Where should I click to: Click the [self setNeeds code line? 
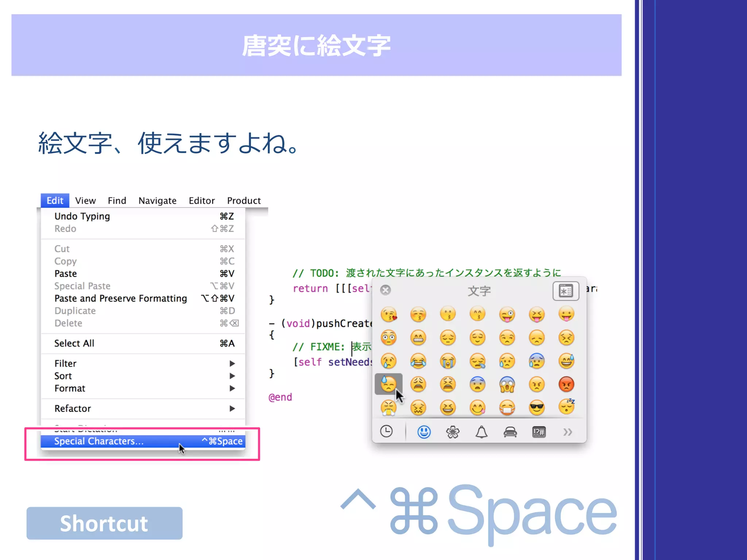point(333,362)
